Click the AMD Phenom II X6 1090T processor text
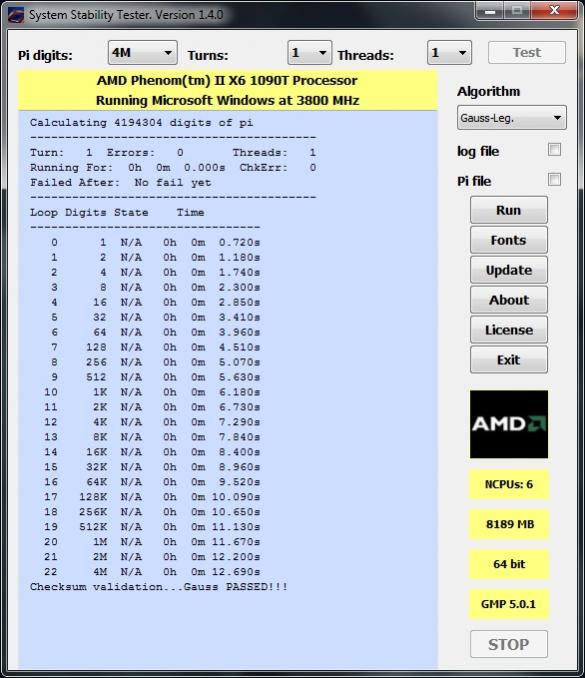 [x=227, y=80]
